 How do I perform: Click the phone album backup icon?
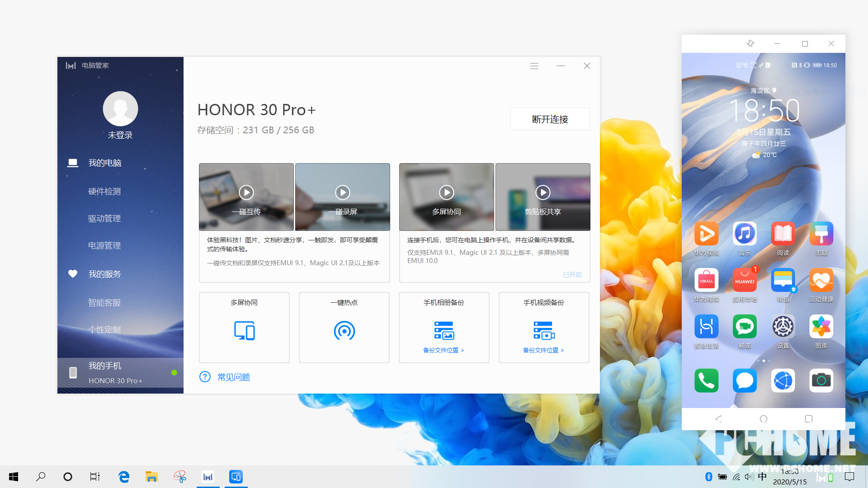tap(444, 331)
